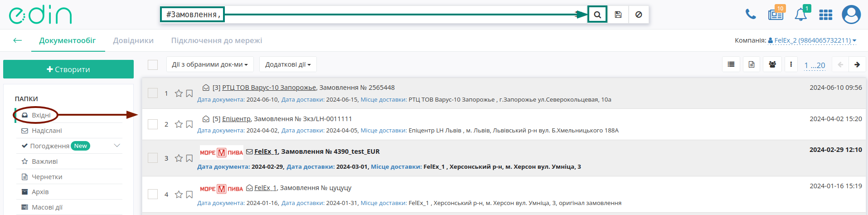Click the edin logo
This screenshot has width=868, height=215.
coord(40,15)
